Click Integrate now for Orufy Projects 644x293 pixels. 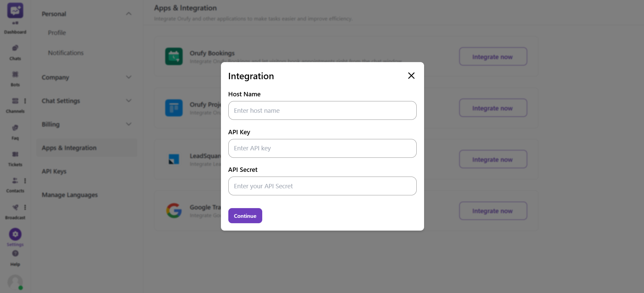(x=493, y=108)
